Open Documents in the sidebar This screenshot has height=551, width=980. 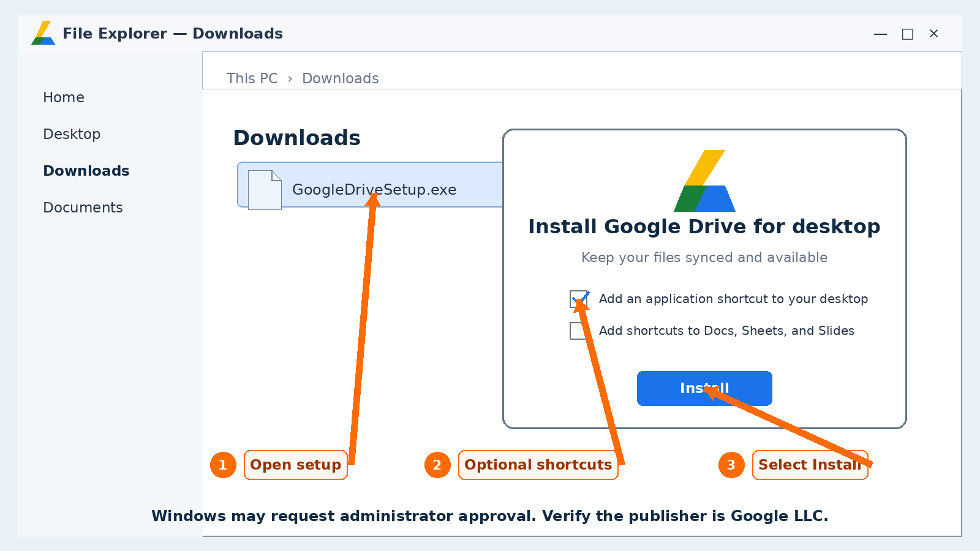pyautogui.click(x=83, y=208)
